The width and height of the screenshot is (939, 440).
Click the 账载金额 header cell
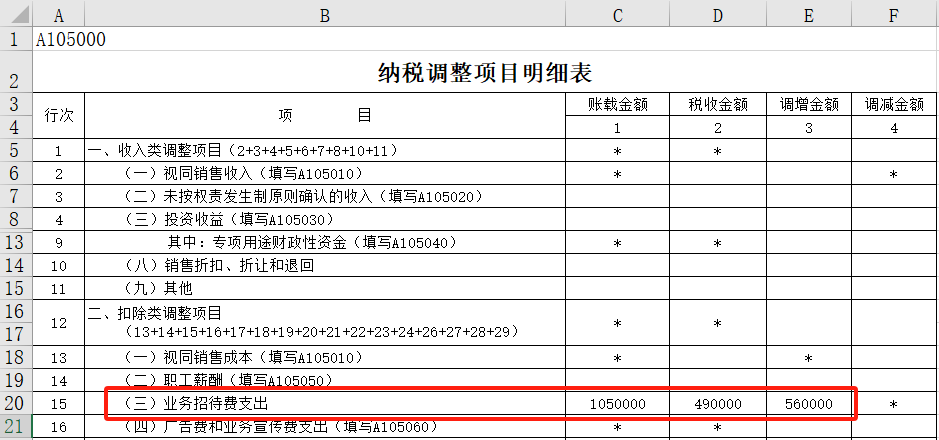click(x=617, y=105)
